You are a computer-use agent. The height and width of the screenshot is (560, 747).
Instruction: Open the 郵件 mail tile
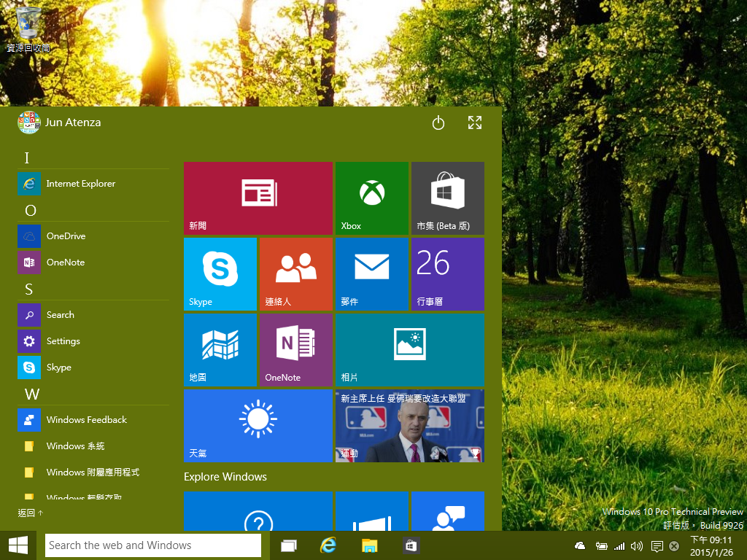click(x=371, y=274)
